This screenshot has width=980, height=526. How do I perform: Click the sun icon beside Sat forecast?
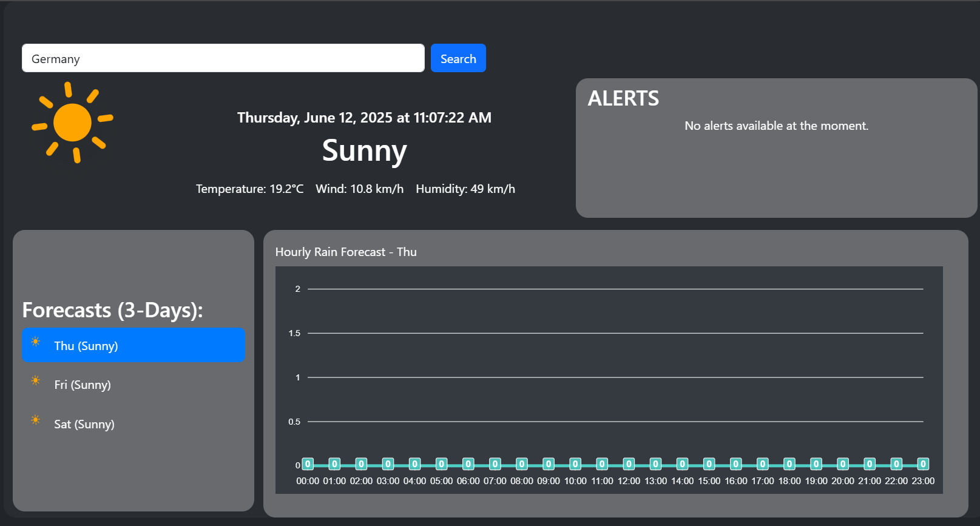pyautogui.click(x=36, y=420)
